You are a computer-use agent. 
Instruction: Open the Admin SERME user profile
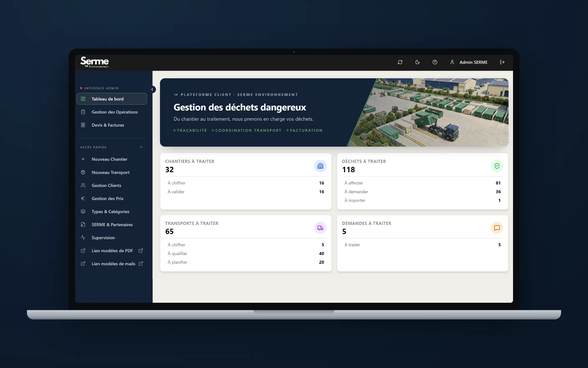469,62
